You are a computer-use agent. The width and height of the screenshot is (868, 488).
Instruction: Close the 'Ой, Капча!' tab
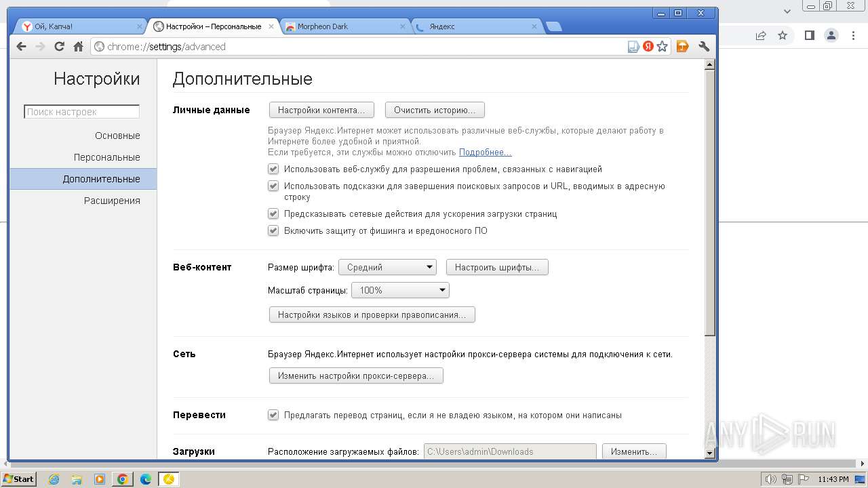140,26
